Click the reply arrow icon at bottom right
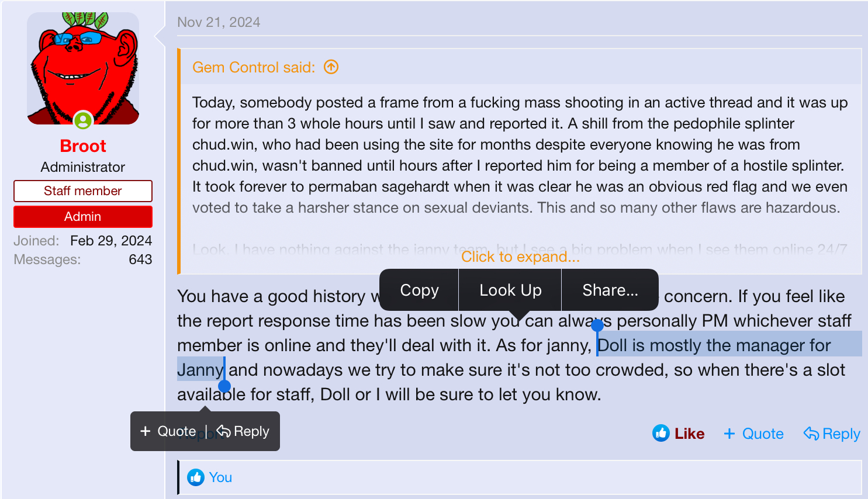Viewport: 868px width, 499px height. (x=811, y=433)
